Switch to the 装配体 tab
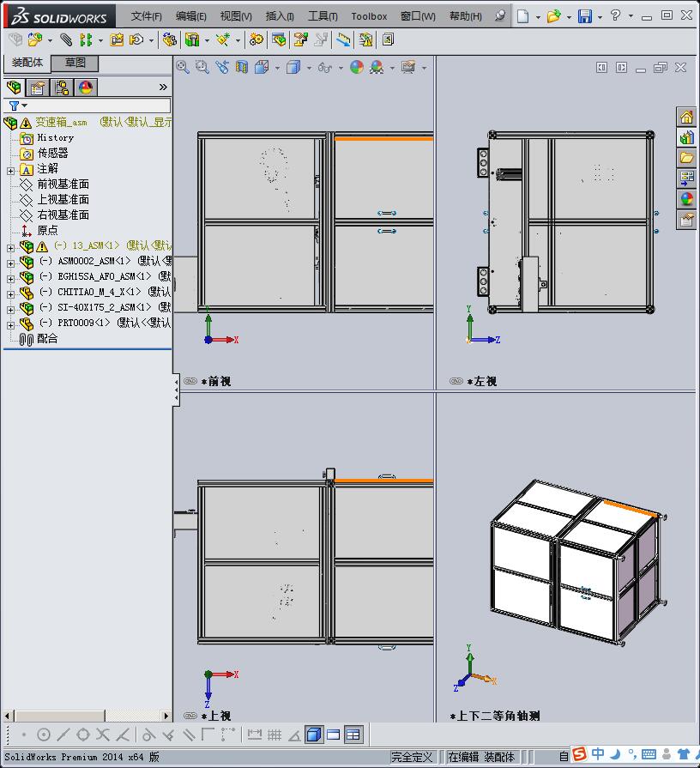The height and width of the screenshot is (768, 700). pos(27,63)
